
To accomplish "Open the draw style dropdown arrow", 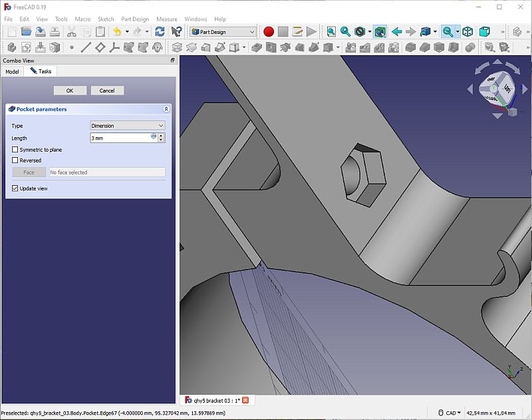I will click(370, 32).
